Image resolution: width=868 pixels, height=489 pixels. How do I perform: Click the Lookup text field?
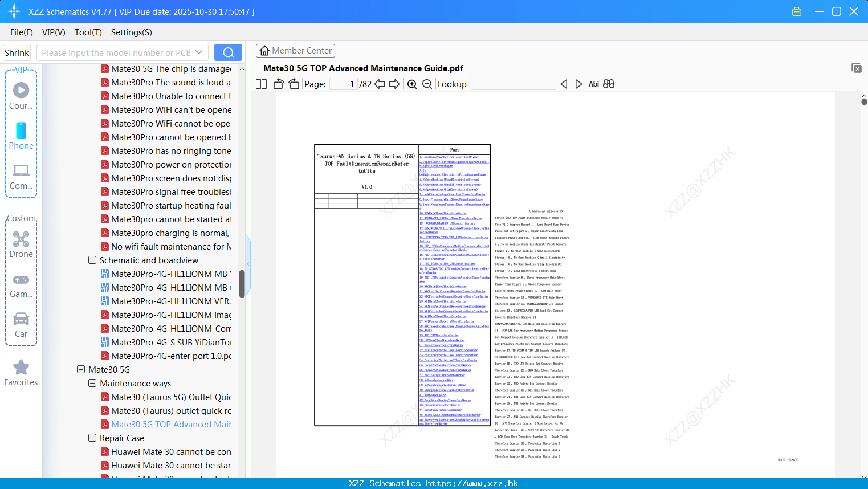[x=513, y=84]
